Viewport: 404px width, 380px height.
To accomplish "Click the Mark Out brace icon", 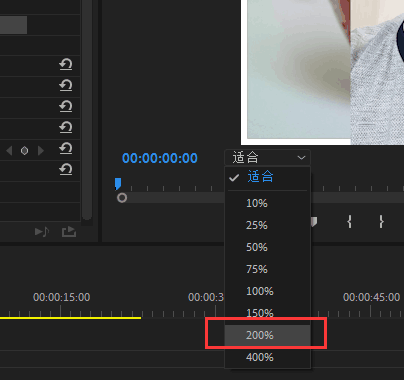I will pyautogui.click(x=381, y=221).
